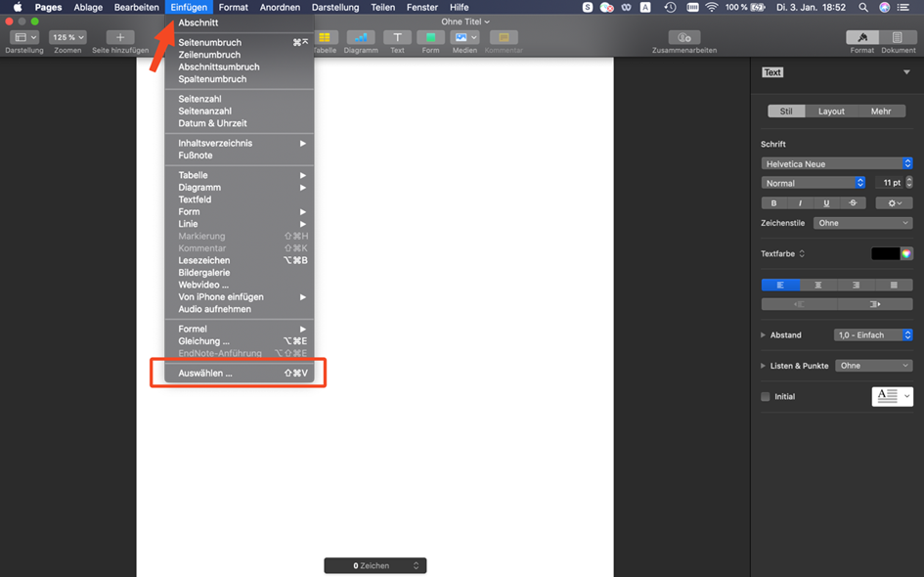Choose Audio aufnehmen menu entry
This screenshot has height=577, width=924.
[x=240, y=309]
